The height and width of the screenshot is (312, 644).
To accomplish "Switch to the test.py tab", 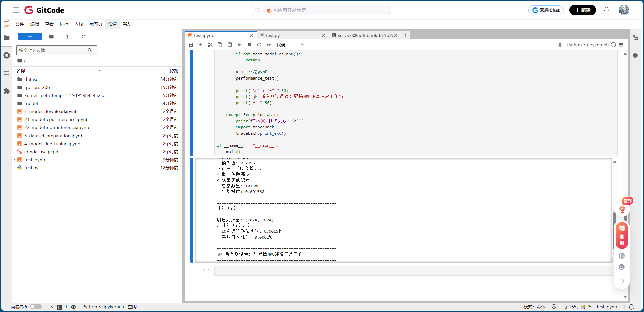I will tap(292, 35).
